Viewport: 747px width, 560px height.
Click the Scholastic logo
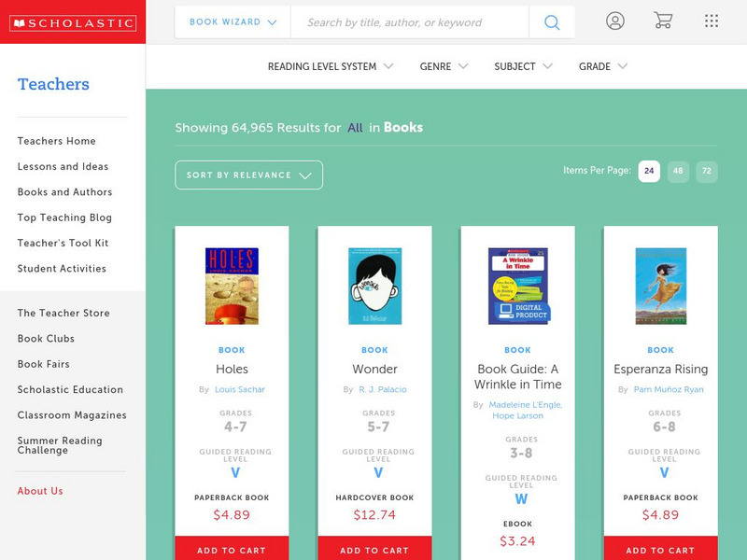[73, 22]
